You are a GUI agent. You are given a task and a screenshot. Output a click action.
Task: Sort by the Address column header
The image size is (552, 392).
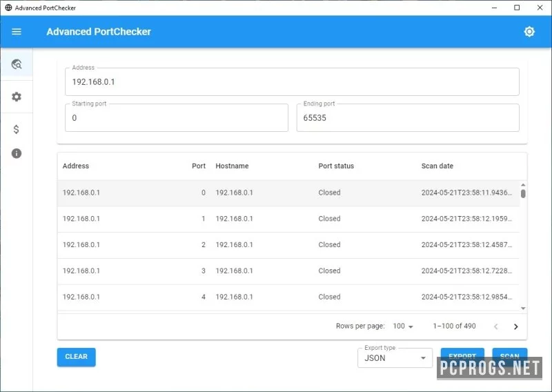tap(76, 166)
